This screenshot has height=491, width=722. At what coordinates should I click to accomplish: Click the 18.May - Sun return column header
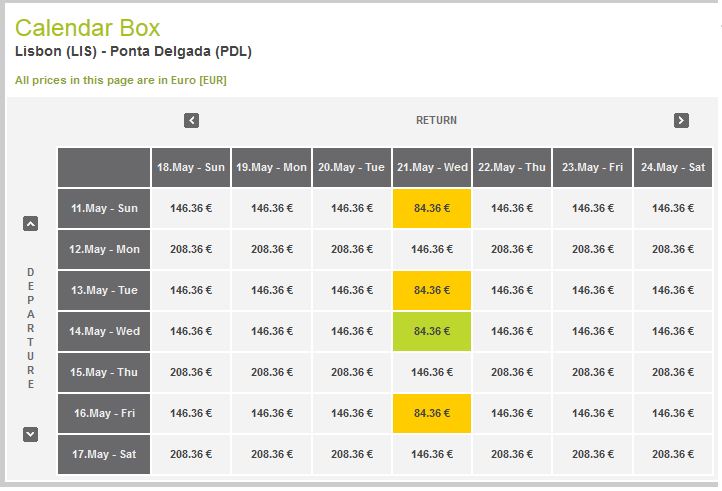(191, 167)
